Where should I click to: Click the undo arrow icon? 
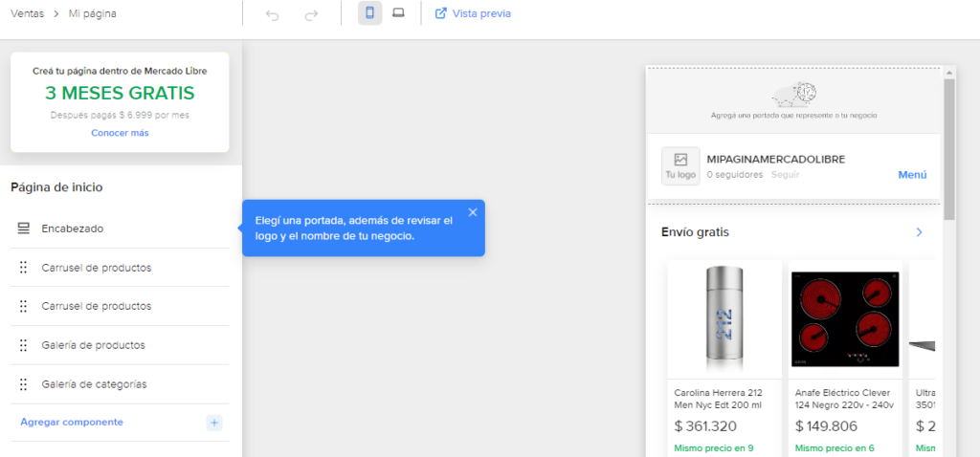click(x=272, y=15)
